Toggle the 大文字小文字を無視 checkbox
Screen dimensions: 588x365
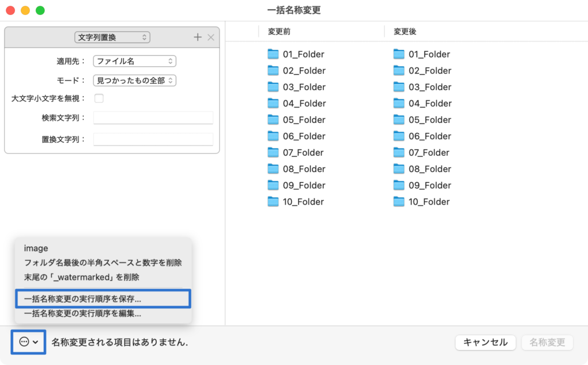[x=99, y=98]
